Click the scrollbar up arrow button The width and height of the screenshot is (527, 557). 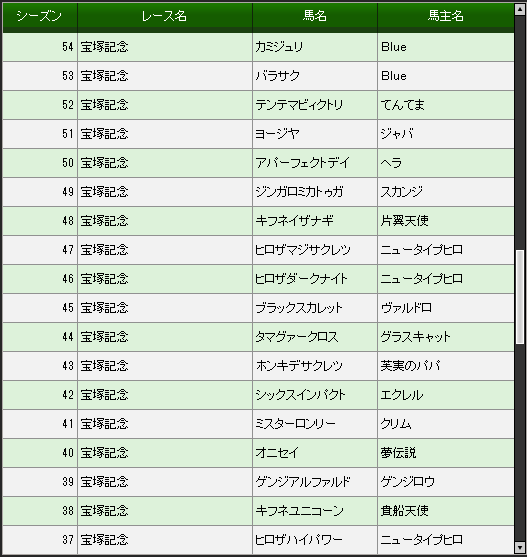(x=520, y=9)
